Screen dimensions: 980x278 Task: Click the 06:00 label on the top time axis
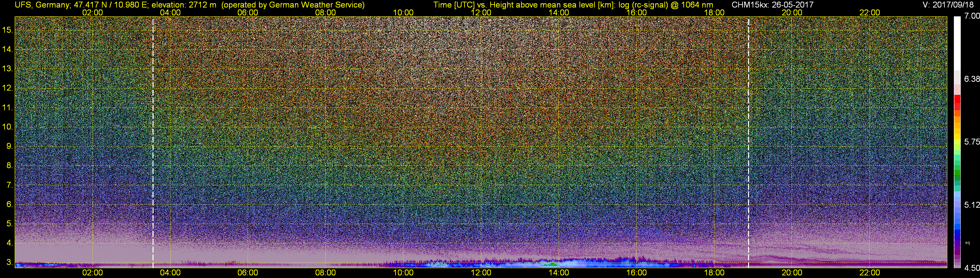pos(248,12)
